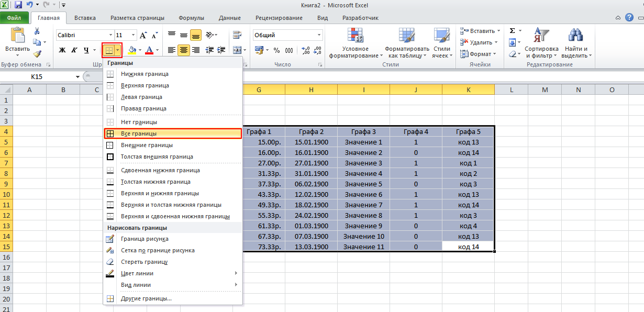This screenshot has width=644, height=312.
Task: Click the increase indent icon
Action: coord(220,50)
